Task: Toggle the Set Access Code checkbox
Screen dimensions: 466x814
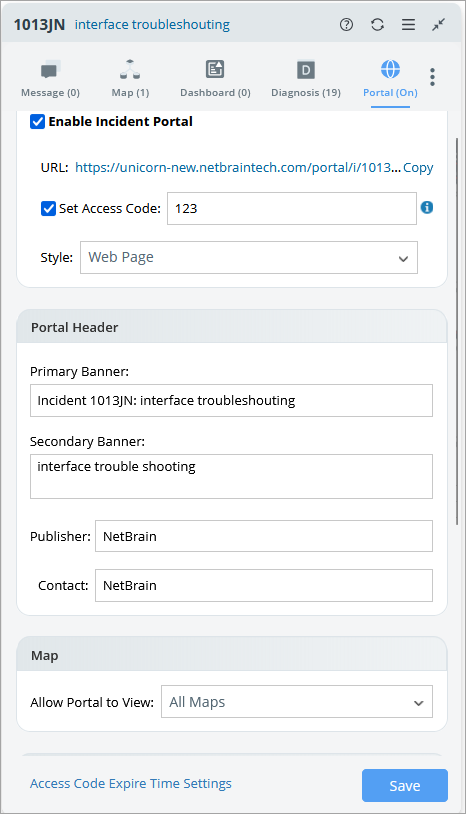Action: 48,209
